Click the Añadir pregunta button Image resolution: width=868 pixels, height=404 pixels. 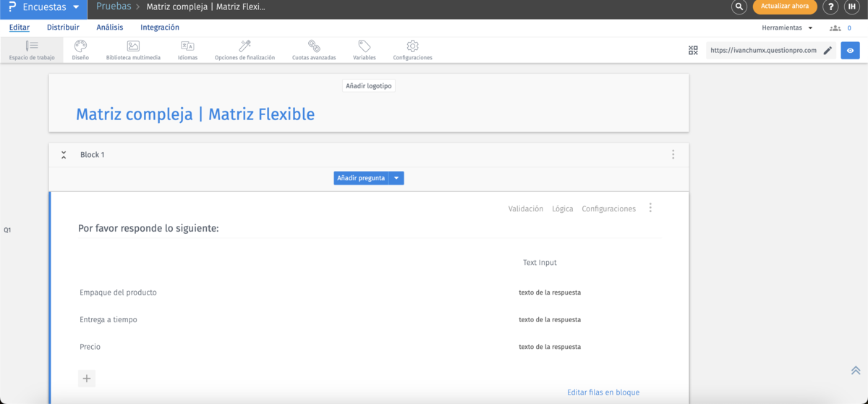(x=361, y=178)
